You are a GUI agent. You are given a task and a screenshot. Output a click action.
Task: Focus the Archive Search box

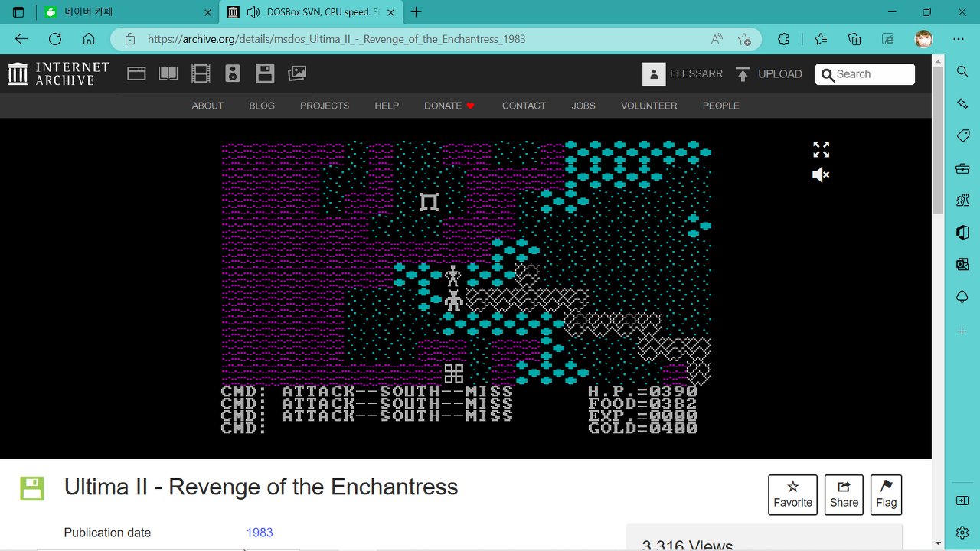[865, 74]
